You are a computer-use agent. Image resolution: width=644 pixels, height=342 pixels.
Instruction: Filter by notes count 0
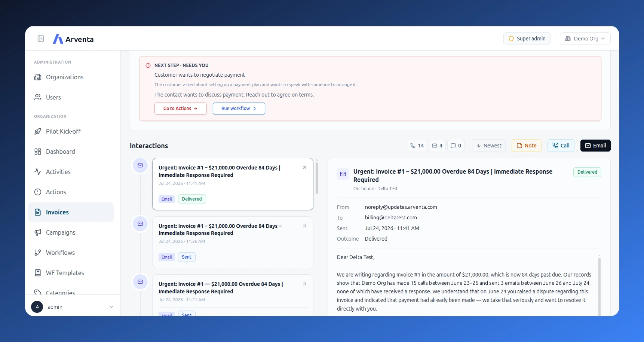point(456,146)
